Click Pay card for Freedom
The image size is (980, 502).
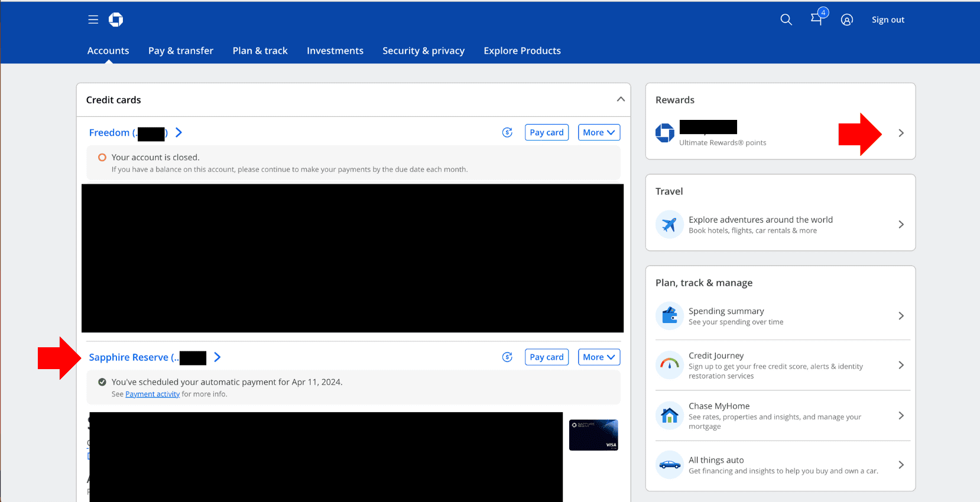547,132
